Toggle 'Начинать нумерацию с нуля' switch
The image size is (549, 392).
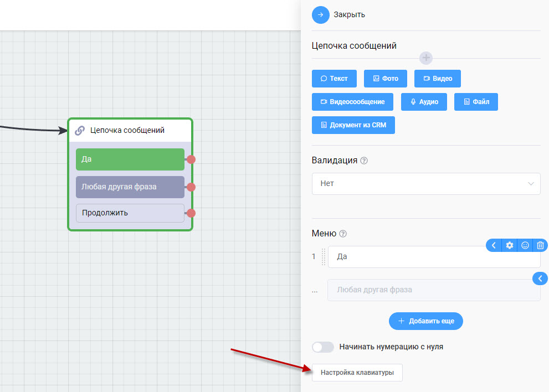(323, 347)
